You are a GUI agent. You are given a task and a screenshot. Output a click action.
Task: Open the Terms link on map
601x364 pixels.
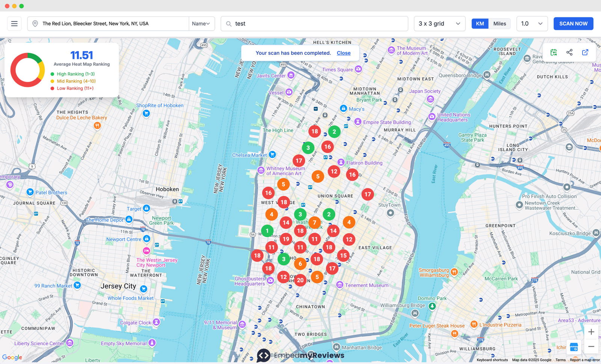pyautogui.click(x=560, y=360)
